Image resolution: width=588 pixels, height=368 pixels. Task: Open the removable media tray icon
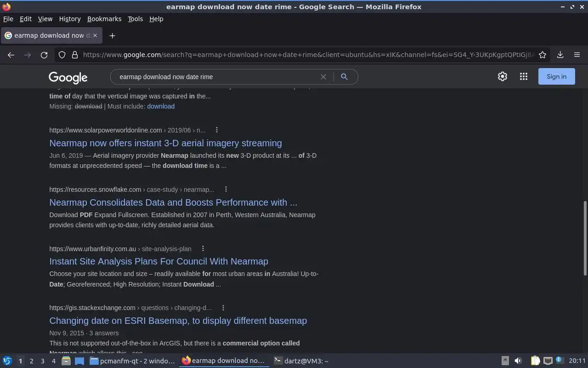(x=505, y=361)
